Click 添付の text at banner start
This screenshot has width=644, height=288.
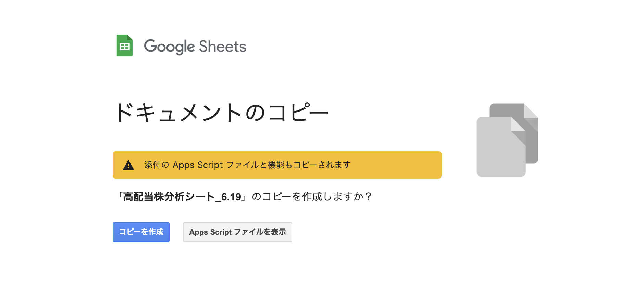[157, 165]
